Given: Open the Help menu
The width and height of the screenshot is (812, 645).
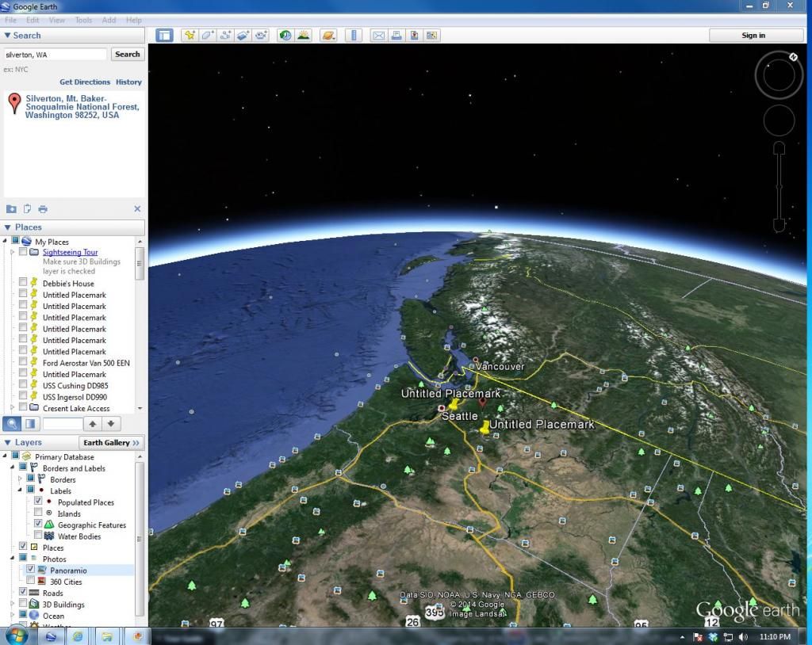Looking at the screenshot, I should pyautogui.click(x=133, y=20).
